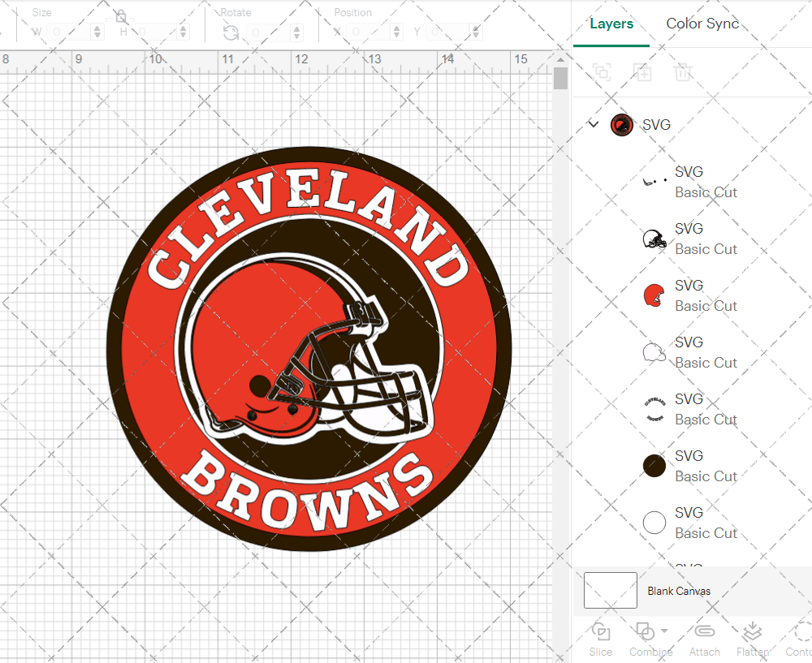
Task: Open the Color Sync tab
Action: click(x=702, y=24)
